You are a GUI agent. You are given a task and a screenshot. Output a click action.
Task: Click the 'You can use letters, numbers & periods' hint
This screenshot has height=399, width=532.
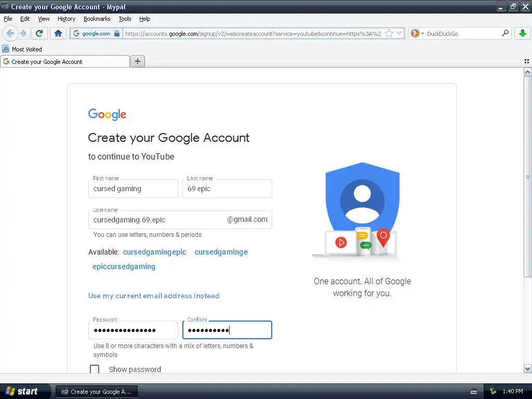(147, 235)
